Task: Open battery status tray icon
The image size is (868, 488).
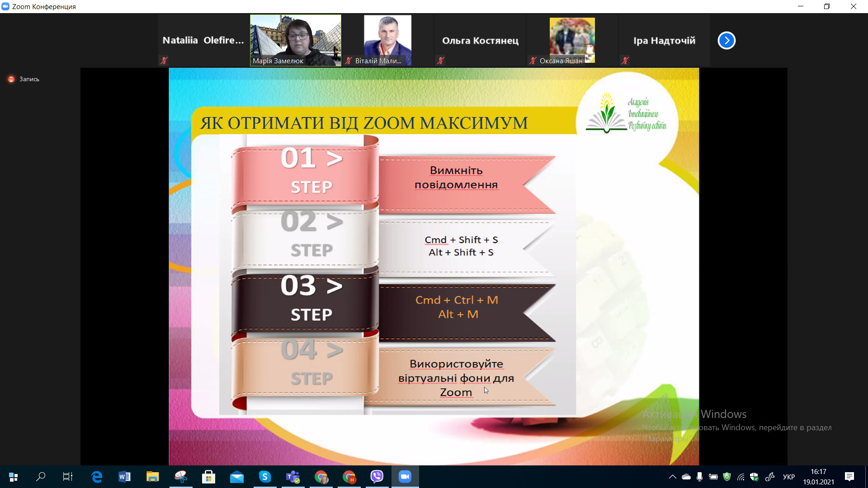Action: [x=713, y=477]
